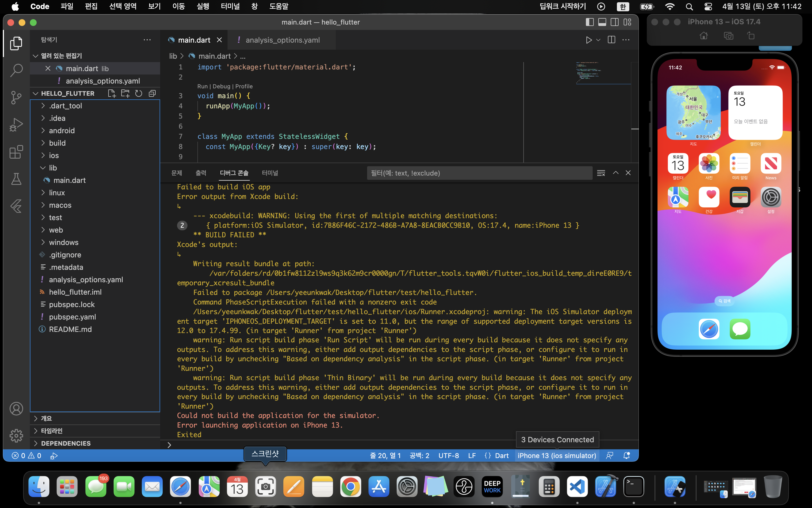
Task: Open the Flutter sidebar view
Action: 16,206
